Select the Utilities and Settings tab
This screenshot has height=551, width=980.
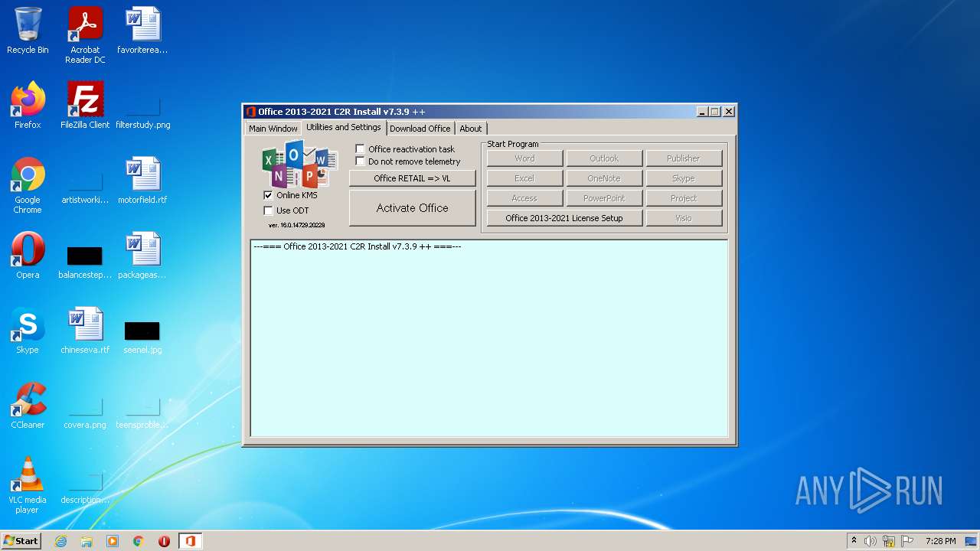click(x=344, y=127)
